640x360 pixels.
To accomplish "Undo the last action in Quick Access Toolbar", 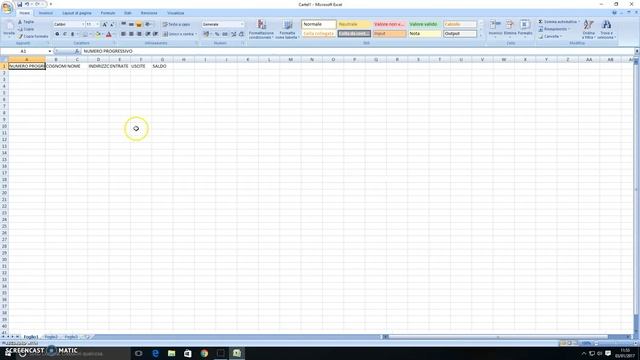I will (27, 4).
